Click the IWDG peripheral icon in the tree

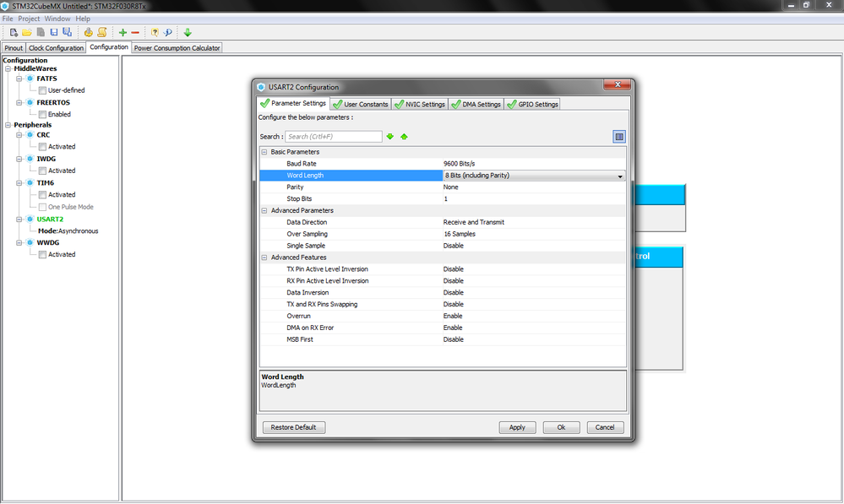click(30, 159)
